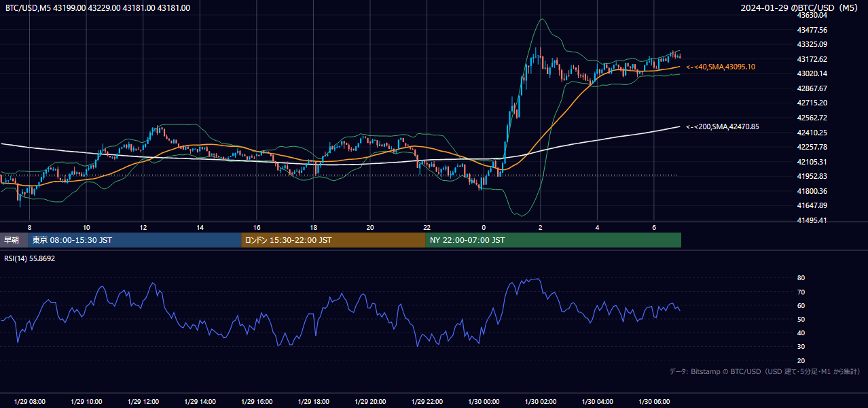Image resolution: width=868 pixels, height=408 pixels.
Task: Click hour label 10 under the price chart
Action: coord(86,227)
